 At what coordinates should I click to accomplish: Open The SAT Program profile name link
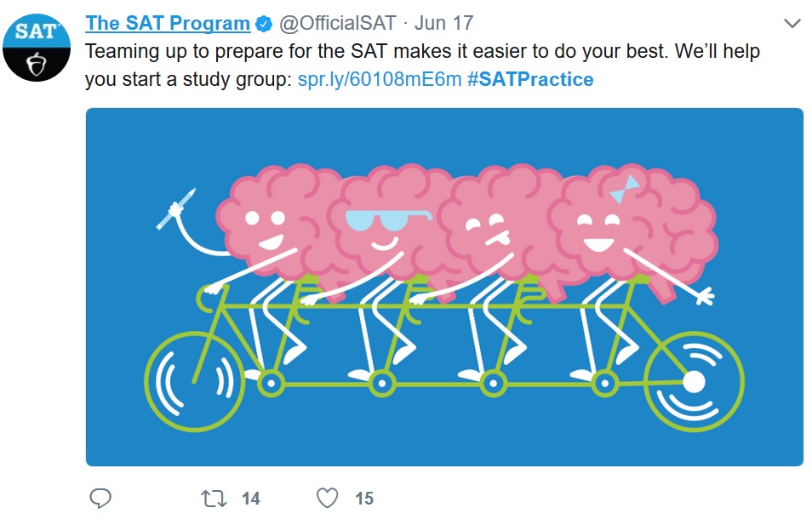(x=168, y=23)
